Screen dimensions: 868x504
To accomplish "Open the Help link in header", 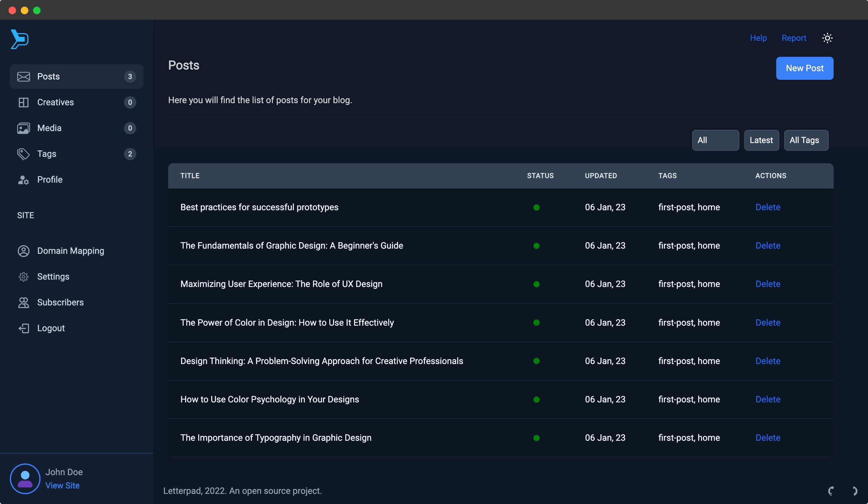I will [x=758, y=38].
